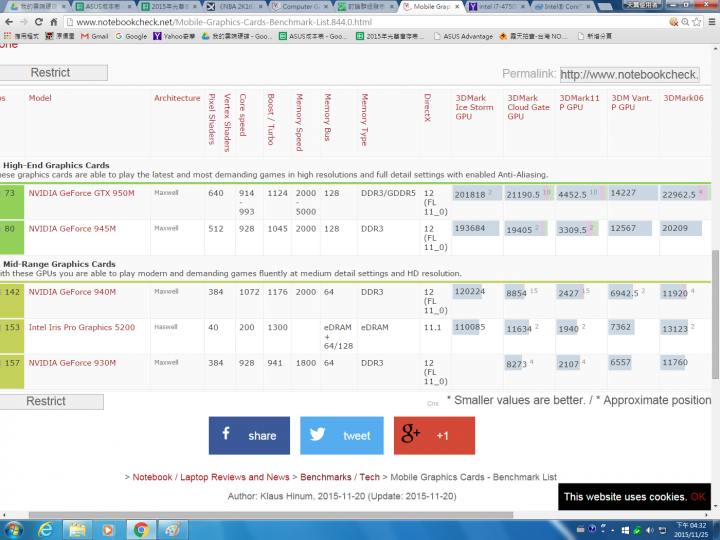Switch to the NBA 2K16 tab
This screenshot has height=540, width=720.
coord(234,6)
